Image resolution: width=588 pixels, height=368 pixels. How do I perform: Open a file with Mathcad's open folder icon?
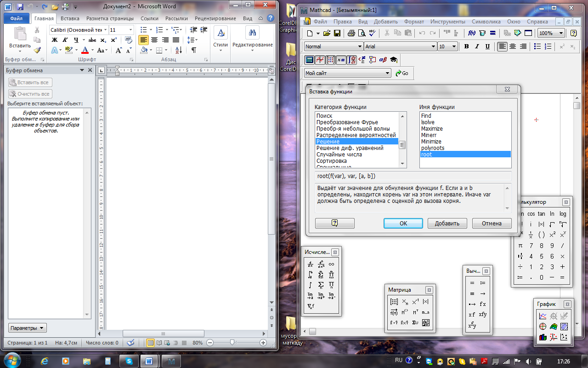(327, 33)
